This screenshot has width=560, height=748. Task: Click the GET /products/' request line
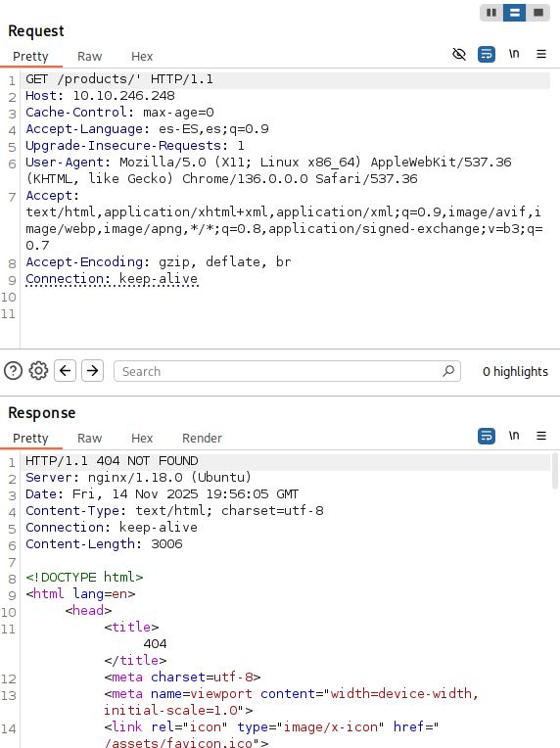pyautogui.click(x=119, y=79)
